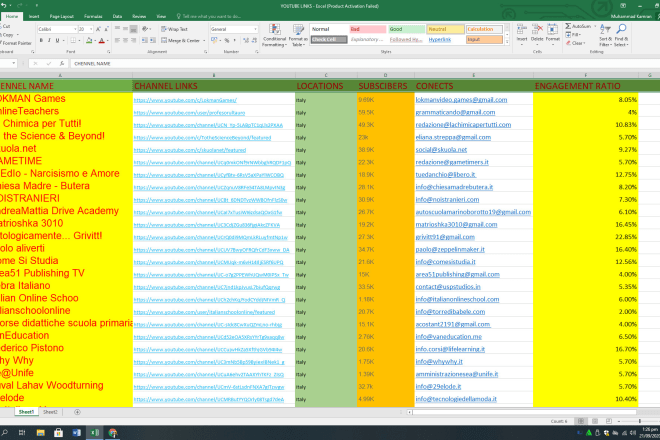Expand Clear options dropdown
This screenshot has width=660, height=440.
point(584,43)
